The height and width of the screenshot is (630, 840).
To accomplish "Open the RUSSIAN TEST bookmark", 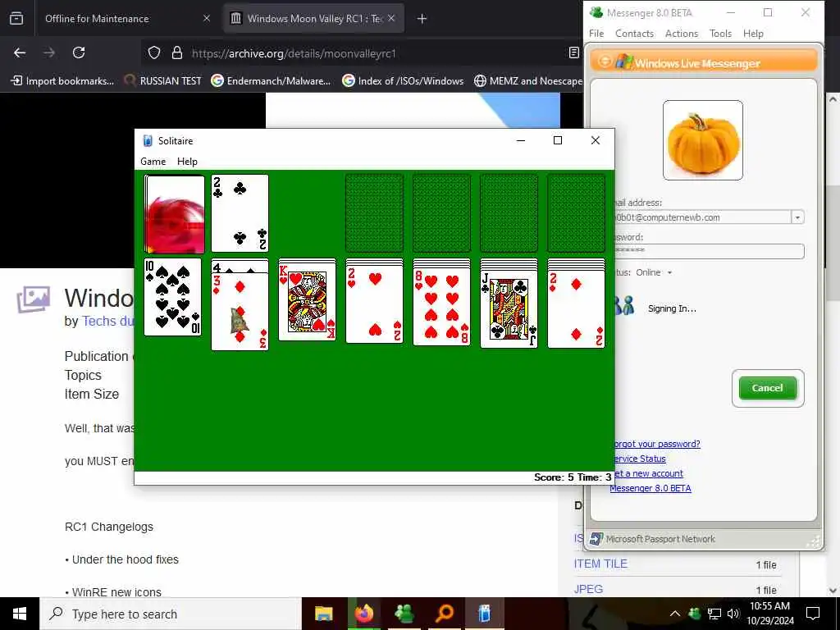I will click(x=162, y=81).
